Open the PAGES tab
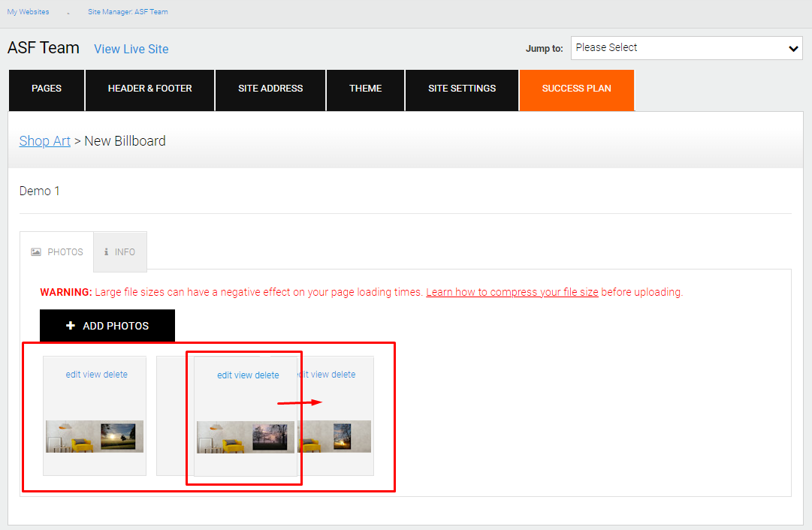 click(47, 90)
